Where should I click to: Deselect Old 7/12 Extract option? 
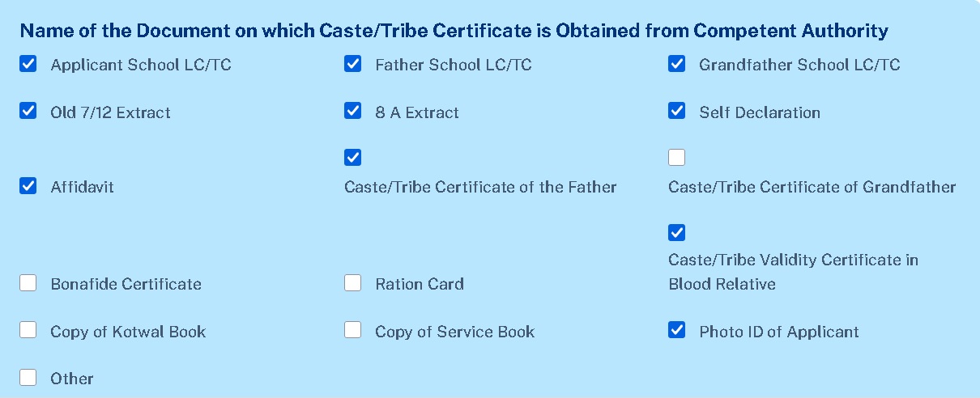click(28, 112)
